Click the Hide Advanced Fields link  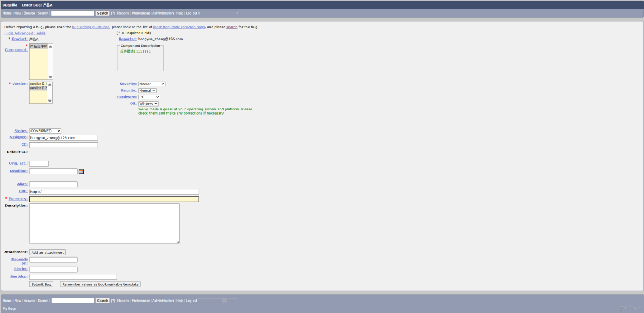(25, 33)
